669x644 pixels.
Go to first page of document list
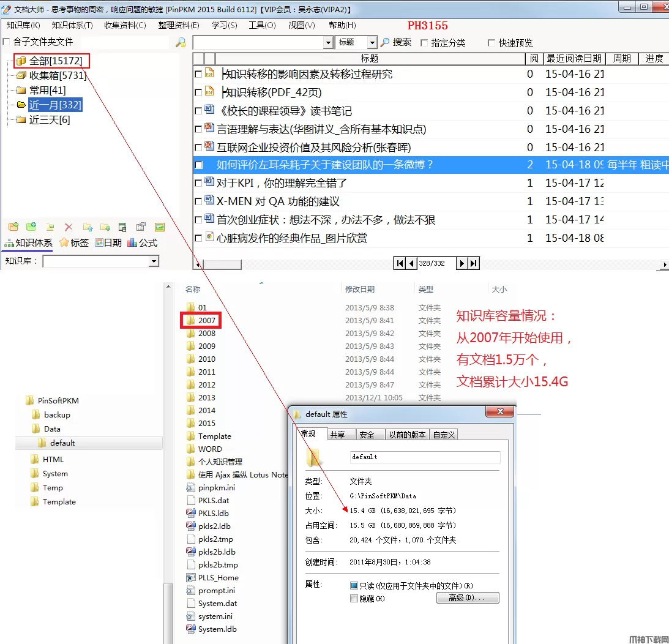tap(399, 263)
